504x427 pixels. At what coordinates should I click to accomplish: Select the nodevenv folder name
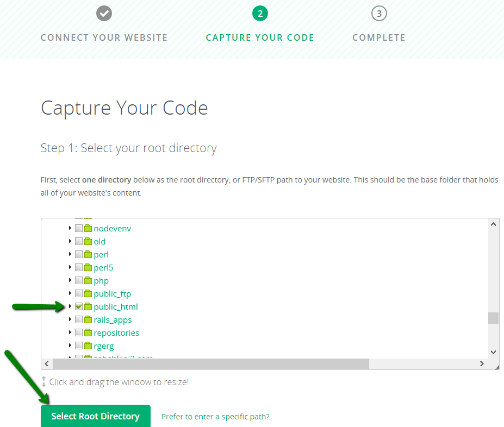[113, 229]
